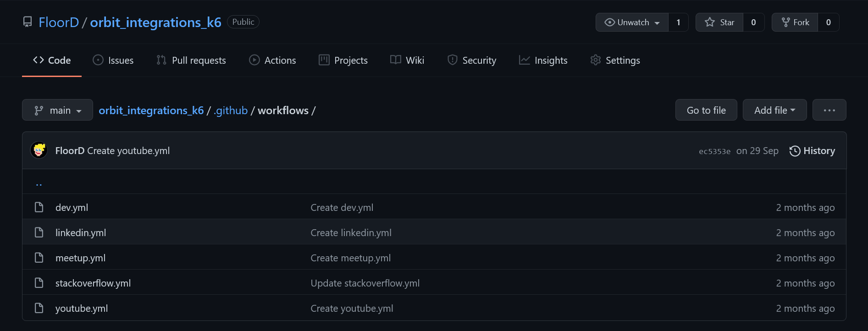
Task: Click FloorD's avatar in the commit bar
Action: point(39,150)
